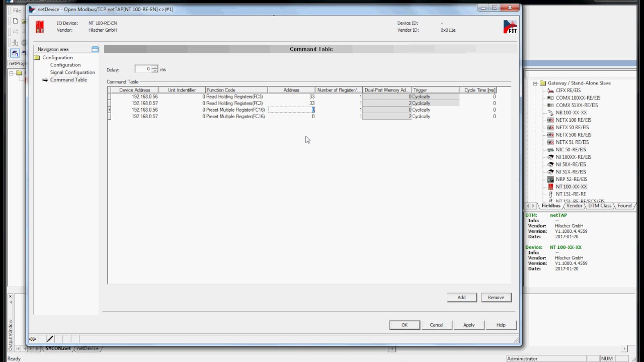The height and width of the screenshot is (362, 644).
Task: Select the NT 100-XX-XX device icon
Action: pos(550,187)
